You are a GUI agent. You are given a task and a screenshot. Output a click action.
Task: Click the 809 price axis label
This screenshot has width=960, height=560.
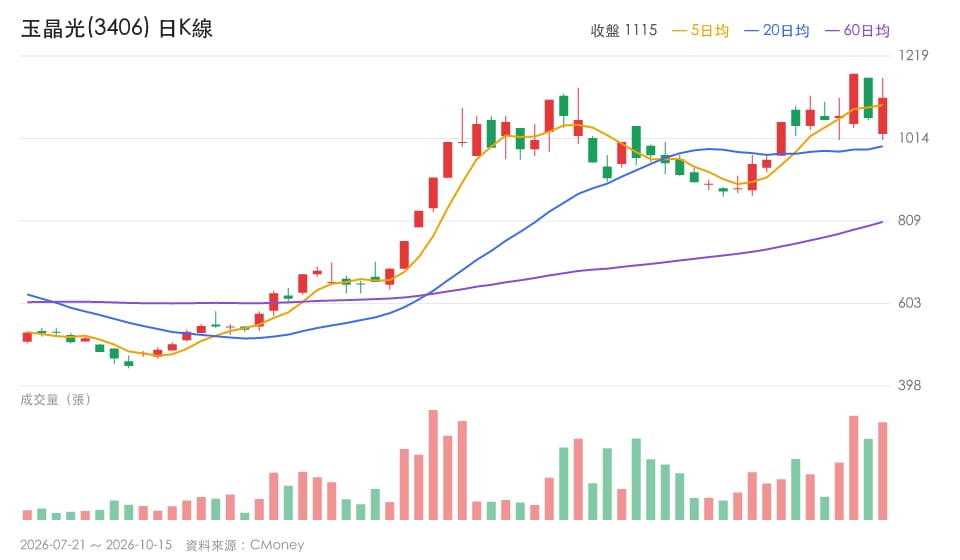(x=909, y=220)
